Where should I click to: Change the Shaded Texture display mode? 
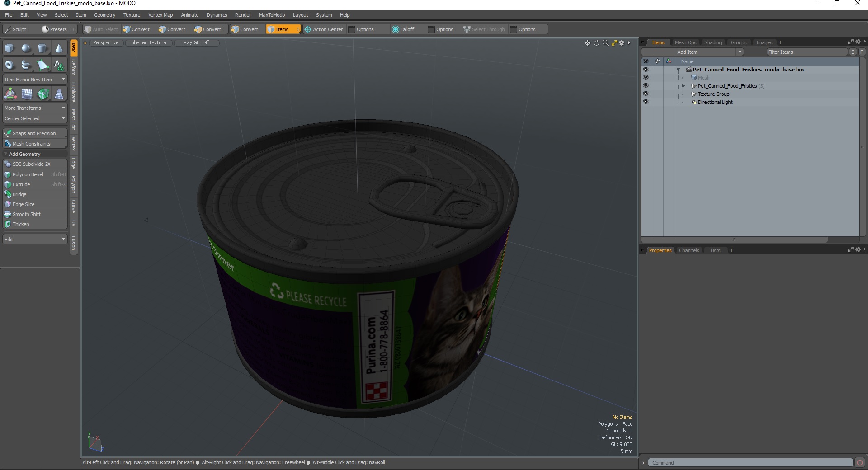pos(148,42)
